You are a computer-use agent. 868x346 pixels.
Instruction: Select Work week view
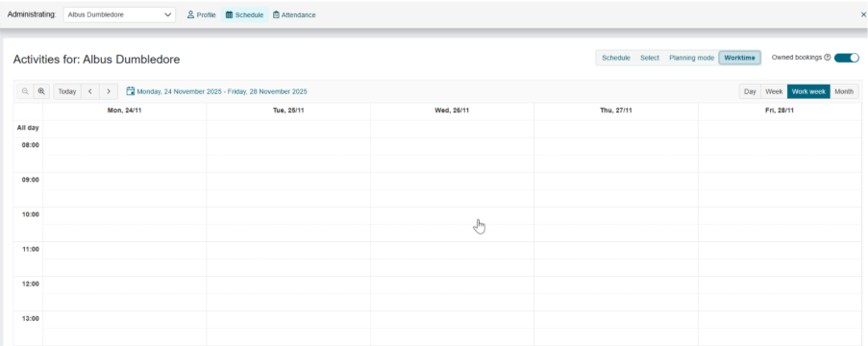[x=808, y=91]
